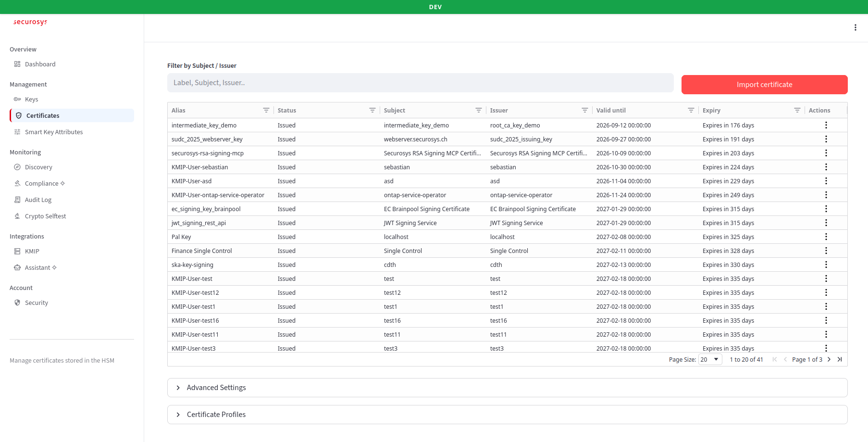
Task: Open the KMIP integration page
Action: (x=32, y=251)
